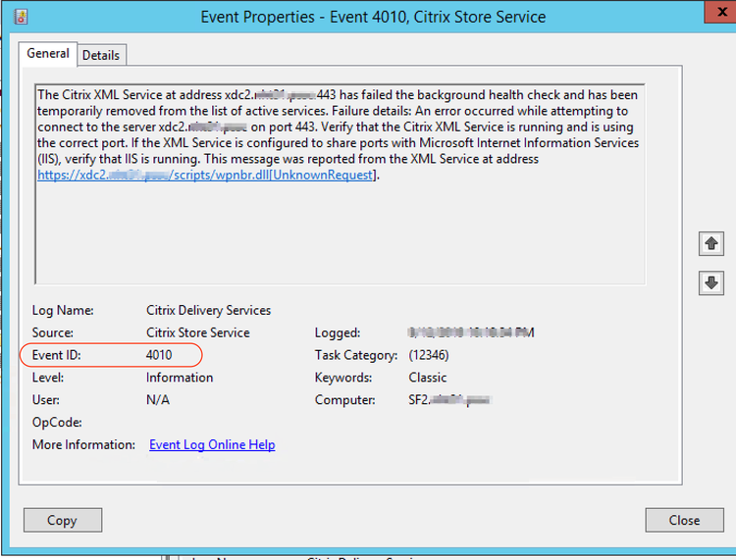Select the Level value Information
Viewport: 736px width, 560px height.
tap(180, 378)
